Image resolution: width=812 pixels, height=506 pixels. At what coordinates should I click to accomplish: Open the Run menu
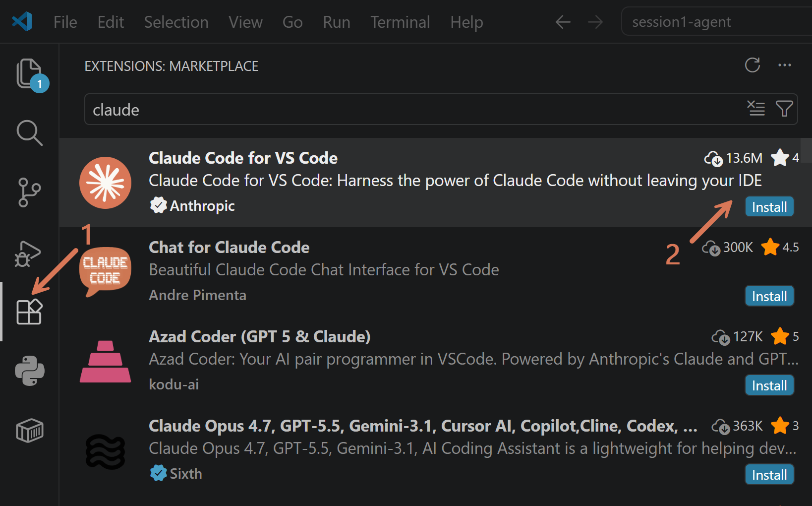337,22
